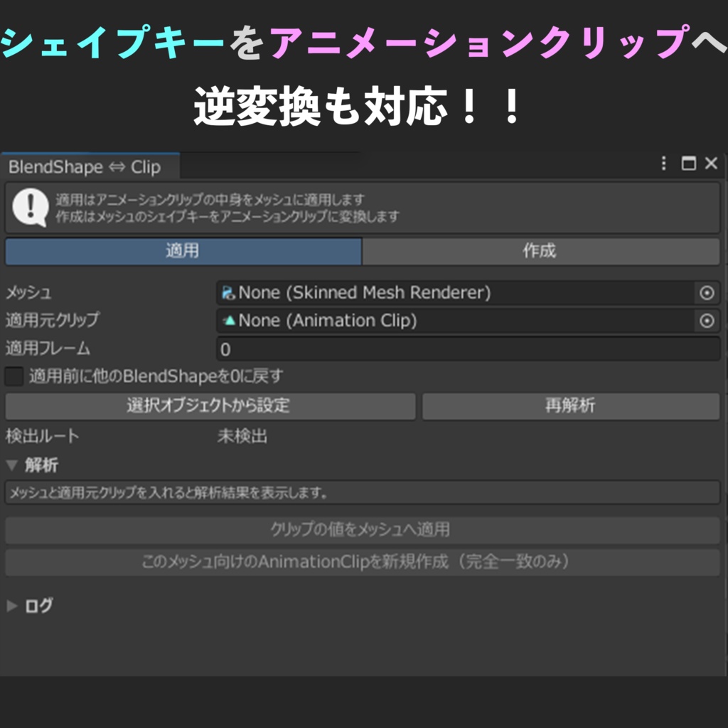
Task: Click the 適用フレーム field label
Action: [x=48, y=348]
